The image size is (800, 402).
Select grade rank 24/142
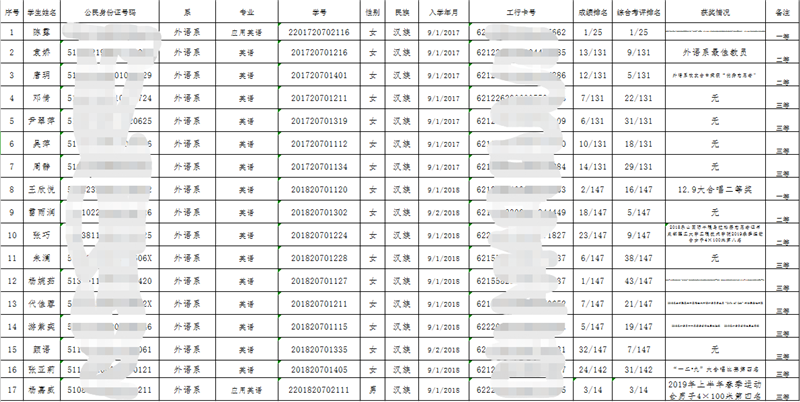point(592,369)
